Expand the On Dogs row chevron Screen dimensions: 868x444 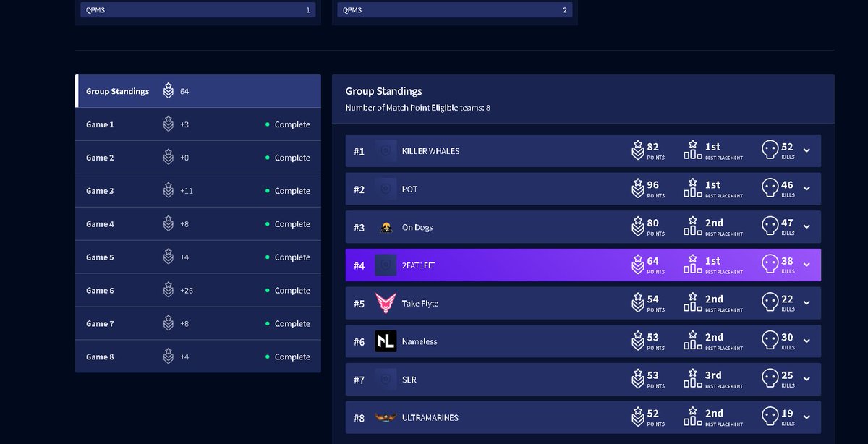(807, 227)
